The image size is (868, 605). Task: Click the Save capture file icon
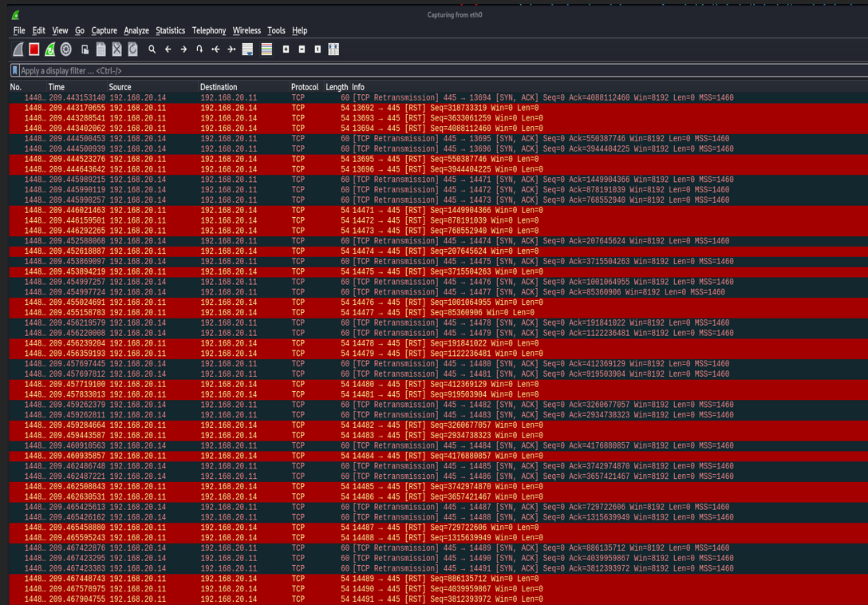tap(101, 49)
